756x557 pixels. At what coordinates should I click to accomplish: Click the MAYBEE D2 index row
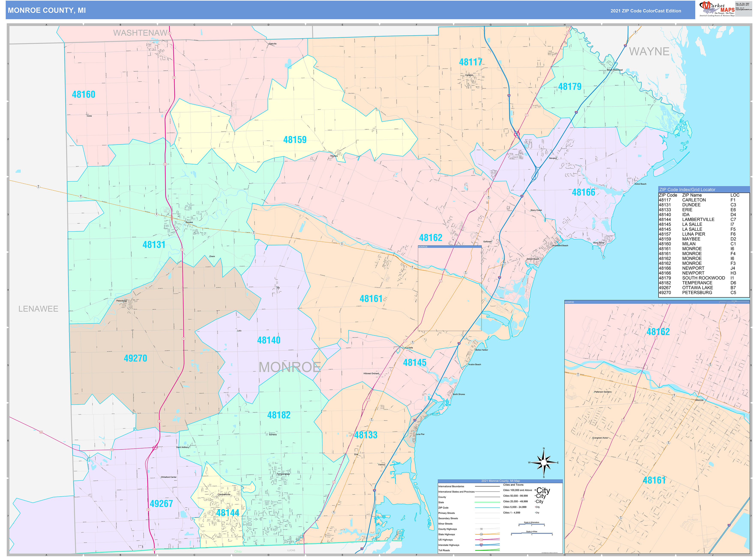click(704, 239)
